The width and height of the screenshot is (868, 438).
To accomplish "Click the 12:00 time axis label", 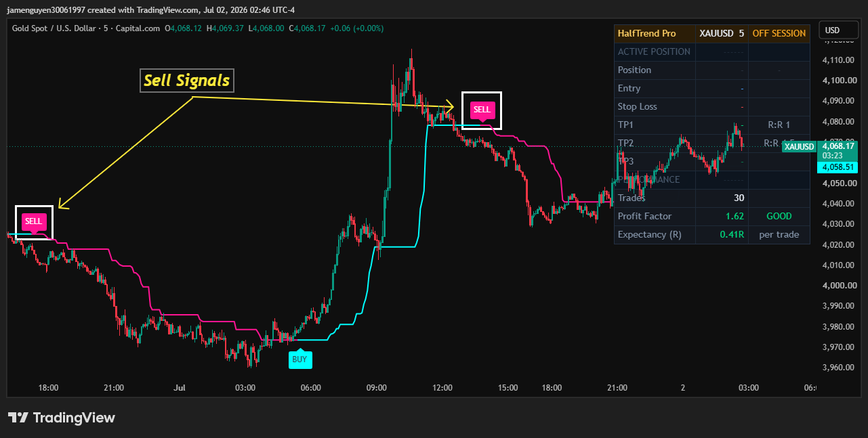I will coord(442,388).
